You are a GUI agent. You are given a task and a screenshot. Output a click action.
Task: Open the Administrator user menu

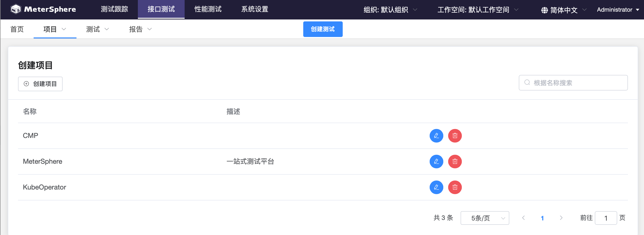618,10
